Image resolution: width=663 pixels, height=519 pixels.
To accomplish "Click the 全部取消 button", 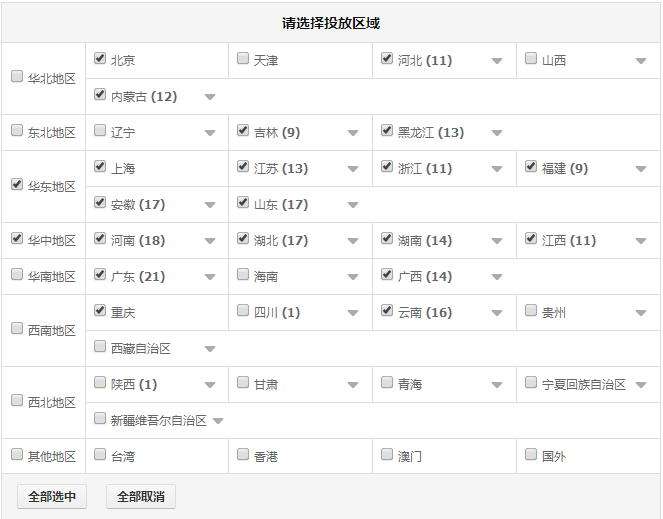I will point(141,497).
